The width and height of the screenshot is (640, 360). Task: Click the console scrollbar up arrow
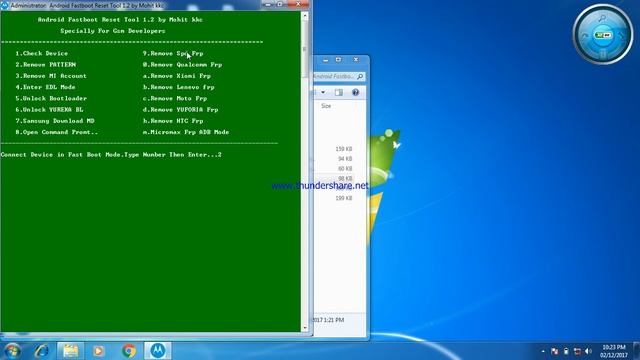coord(304,16)
